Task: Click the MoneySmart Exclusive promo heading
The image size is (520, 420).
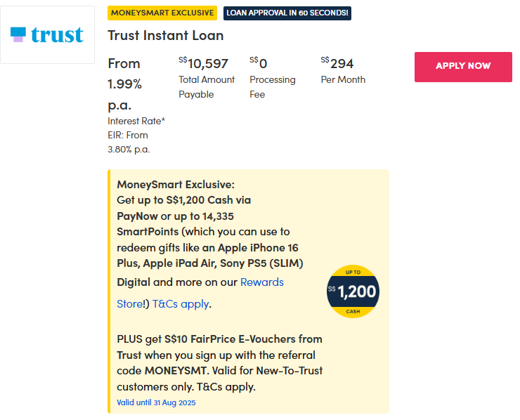Action: (176, 185)
